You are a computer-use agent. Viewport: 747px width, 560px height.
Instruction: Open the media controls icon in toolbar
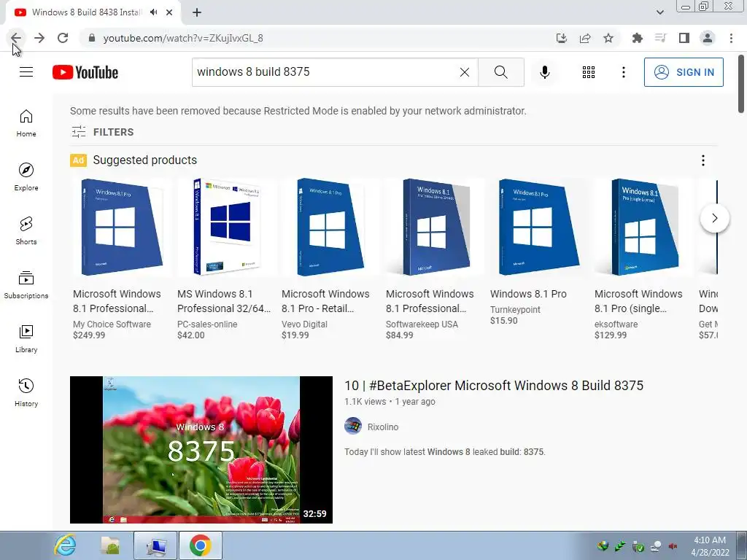660,38
